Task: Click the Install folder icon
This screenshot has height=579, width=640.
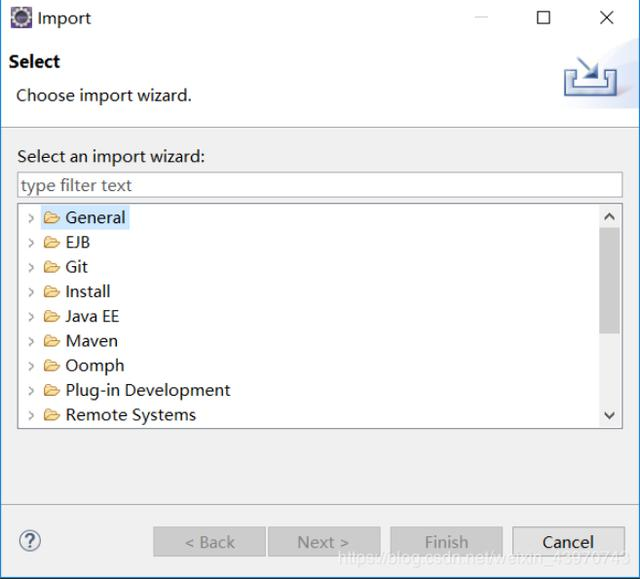Action: click(x=52, y=291)
